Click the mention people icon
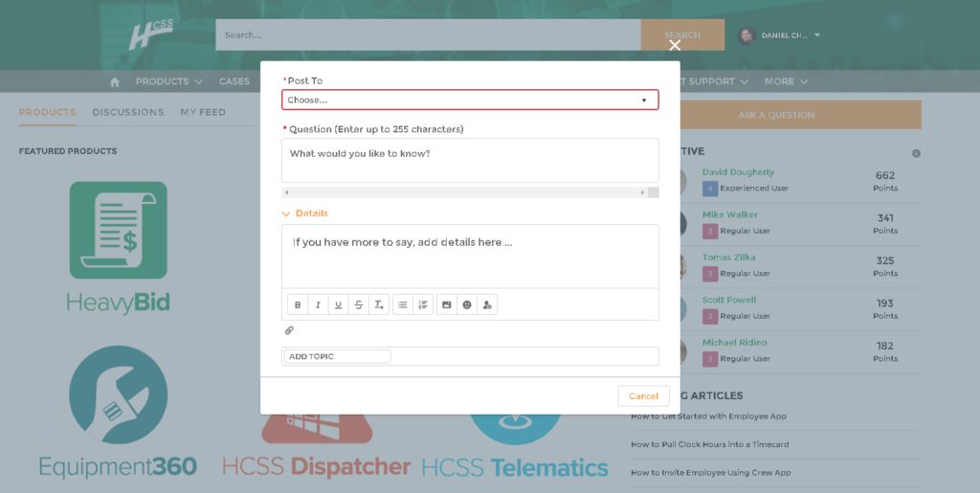980x493 pixels. [487, 305]
